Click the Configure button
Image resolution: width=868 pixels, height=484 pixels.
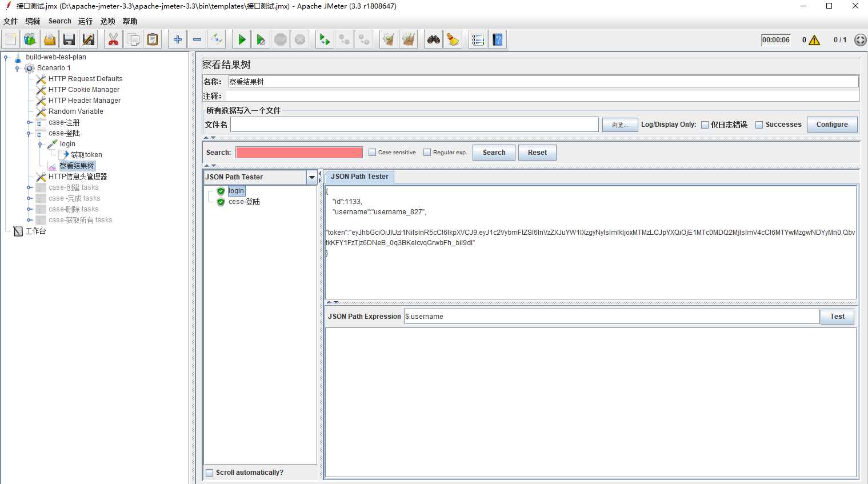pyautogui.click(x=832, y=125)
